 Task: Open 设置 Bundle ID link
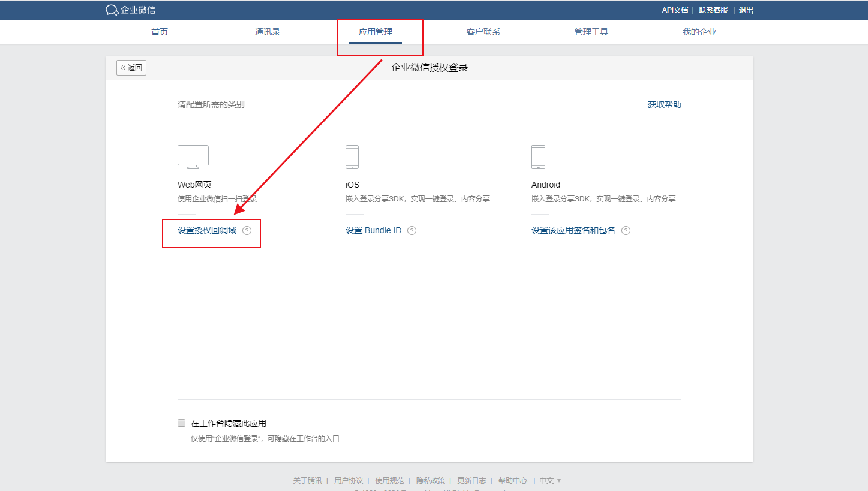tap(373, 231)
